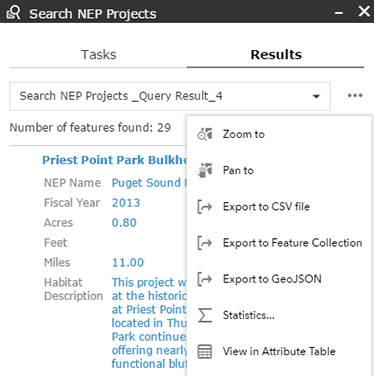Select the Results tab
374x376 pixels.
tap(276, 54)
